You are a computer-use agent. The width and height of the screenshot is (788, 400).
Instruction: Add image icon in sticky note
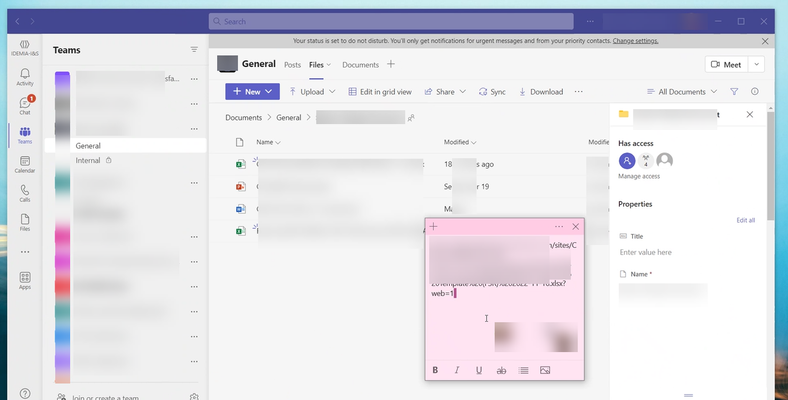(545, 370)
